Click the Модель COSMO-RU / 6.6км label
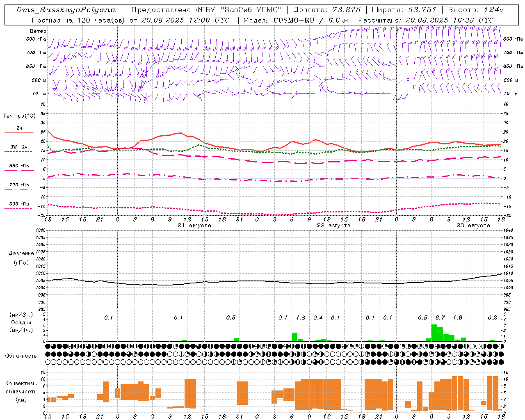Screen dimensions: 525x420 click(x=295, y=20)
